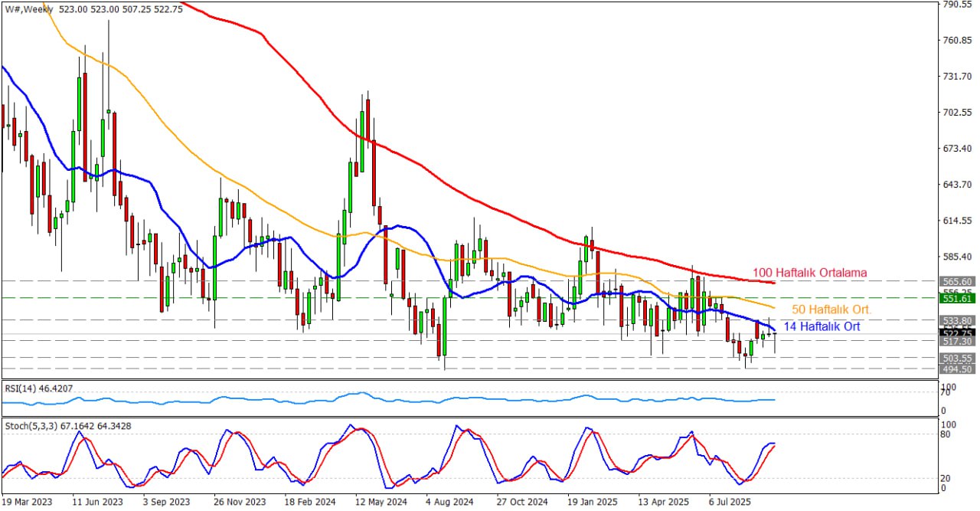Click the current price 522.75 label

click(x=956, y=333)
